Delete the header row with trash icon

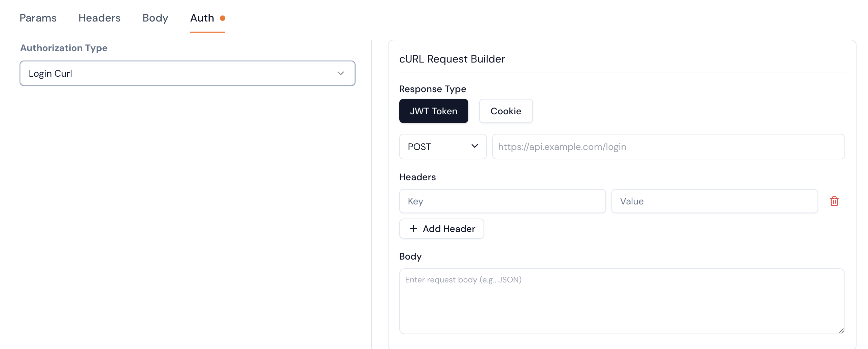(834, 201)
